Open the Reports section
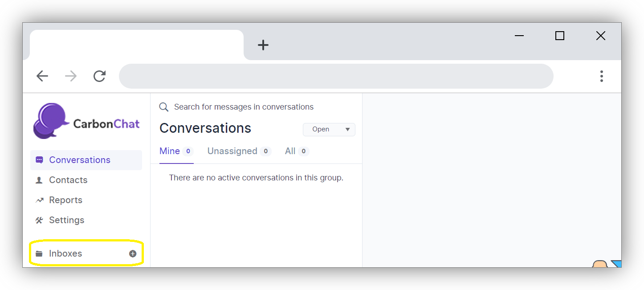 click(65, 200)
